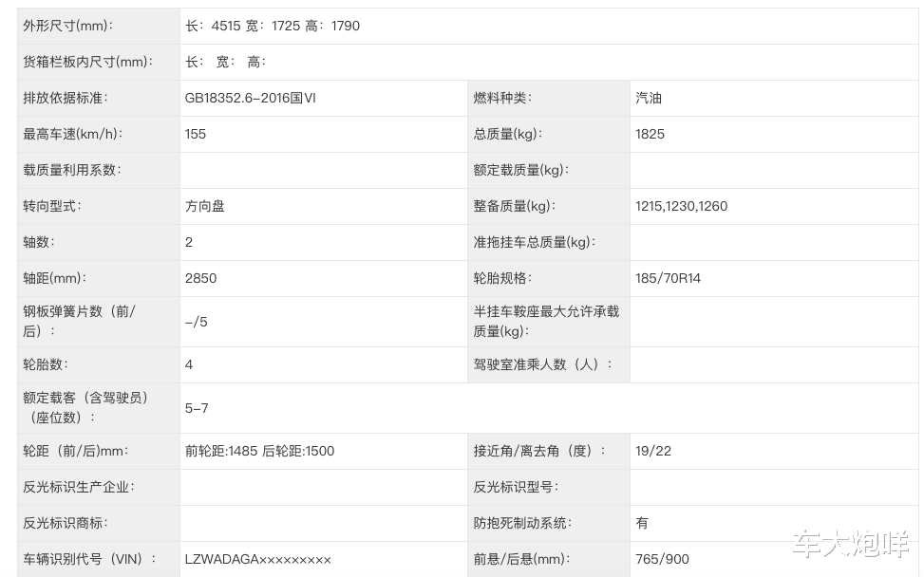The height and width of the screenshot is (577, 924).
Task: Click the 轴数 label
Action: point(39,242)
